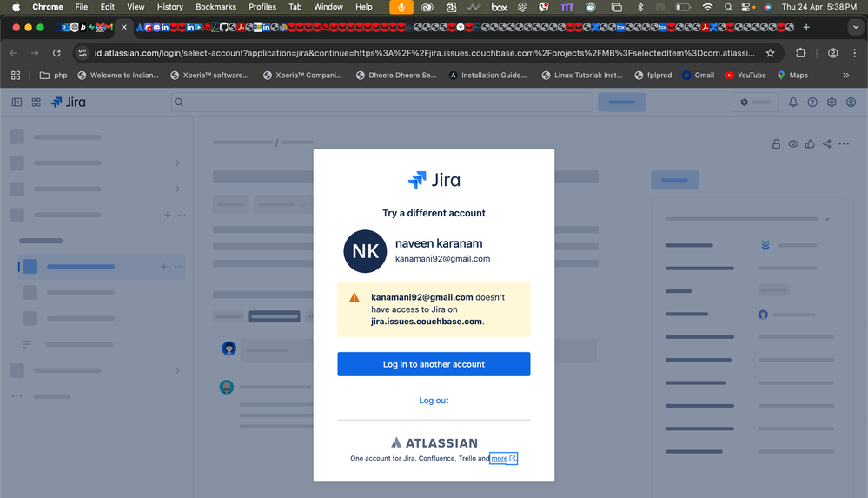Open the Maps bookmark
The height and width of the screenshot is (498, 868).
[792, 76]
